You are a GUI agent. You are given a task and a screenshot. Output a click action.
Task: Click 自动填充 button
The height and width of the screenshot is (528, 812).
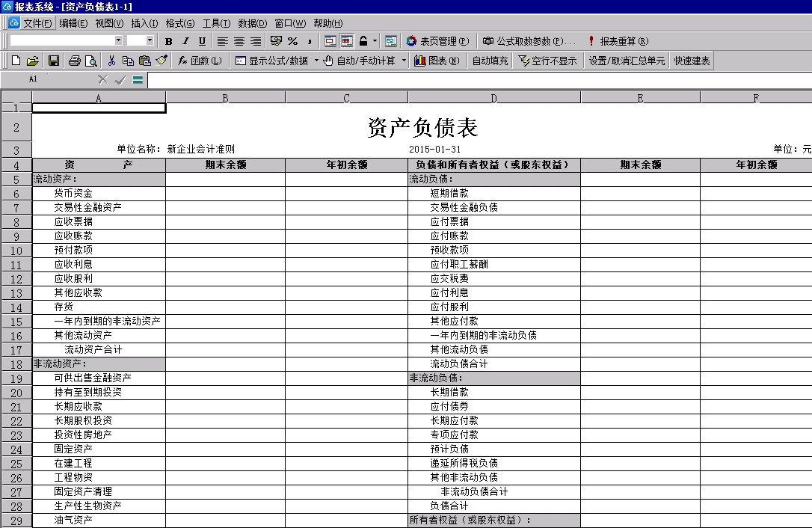pos(490,61)
